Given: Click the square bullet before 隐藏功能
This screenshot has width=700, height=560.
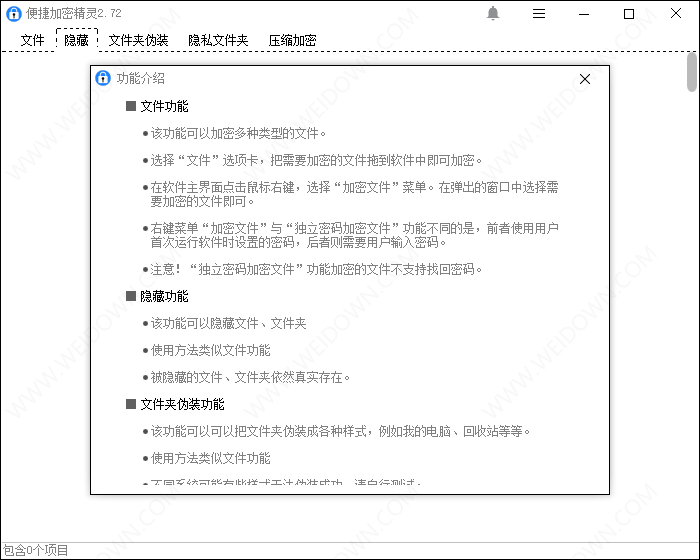Looking at the screenshot, I should pos(130,296).
